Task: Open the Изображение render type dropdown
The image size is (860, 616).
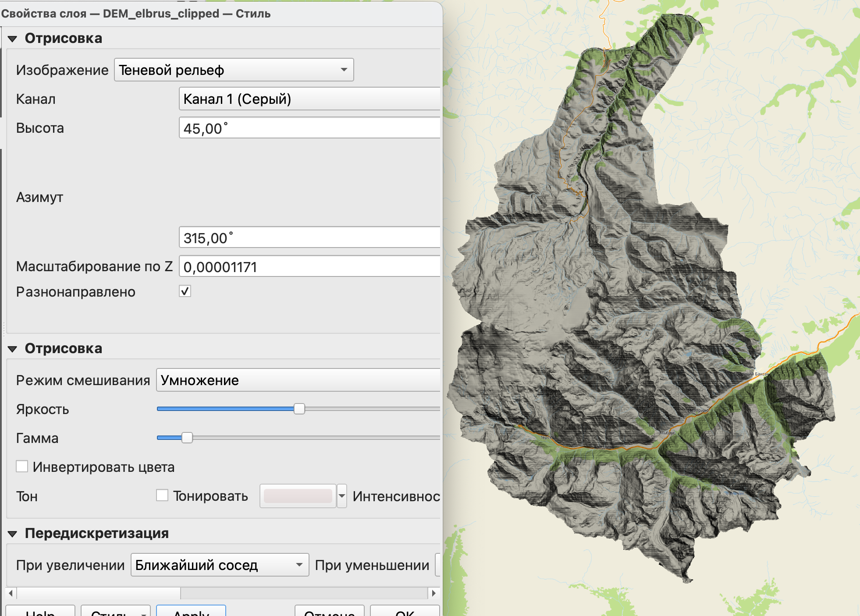Action: click(234, 70)
